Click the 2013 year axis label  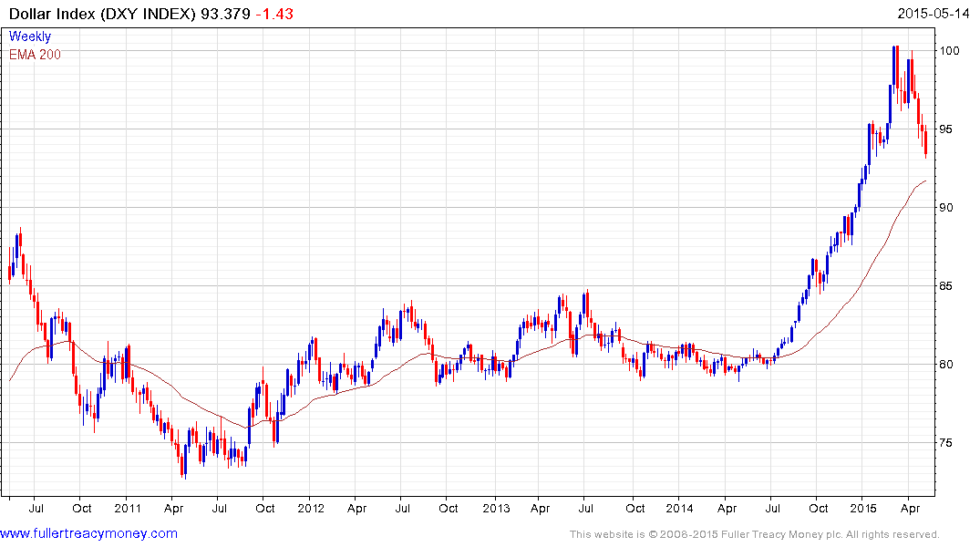(496, 508)
